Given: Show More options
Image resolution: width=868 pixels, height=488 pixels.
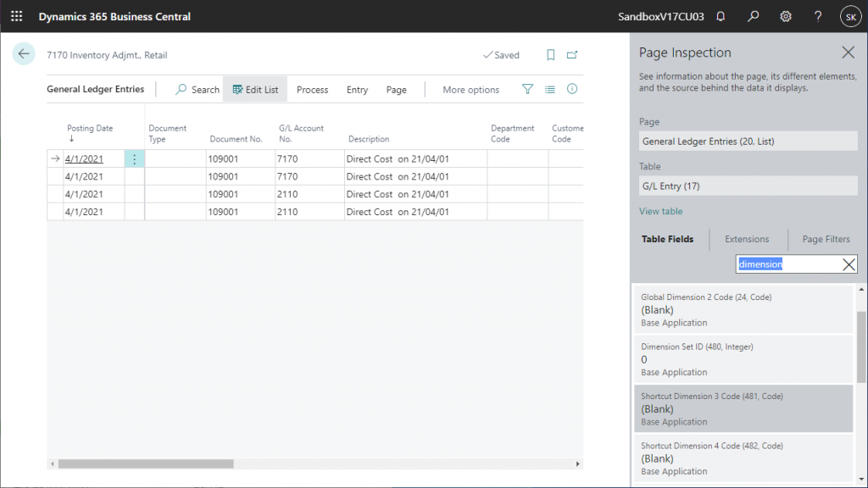Looking at the screenshot, I should 470,90.
